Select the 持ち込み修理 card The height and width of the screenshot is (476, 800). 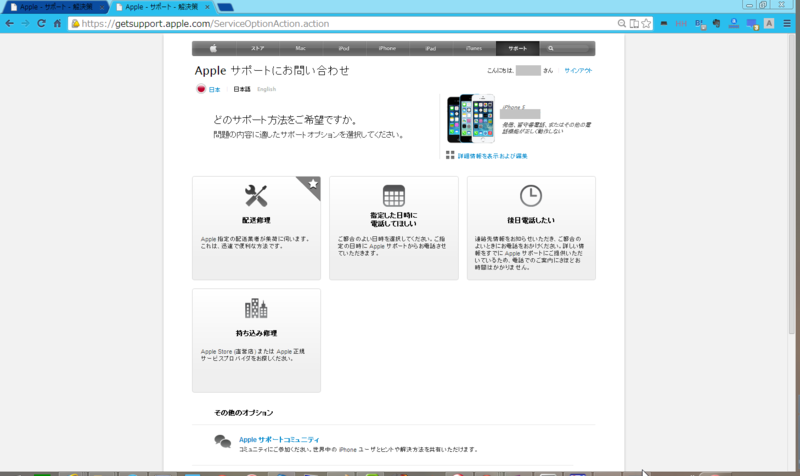click(257, 341)
